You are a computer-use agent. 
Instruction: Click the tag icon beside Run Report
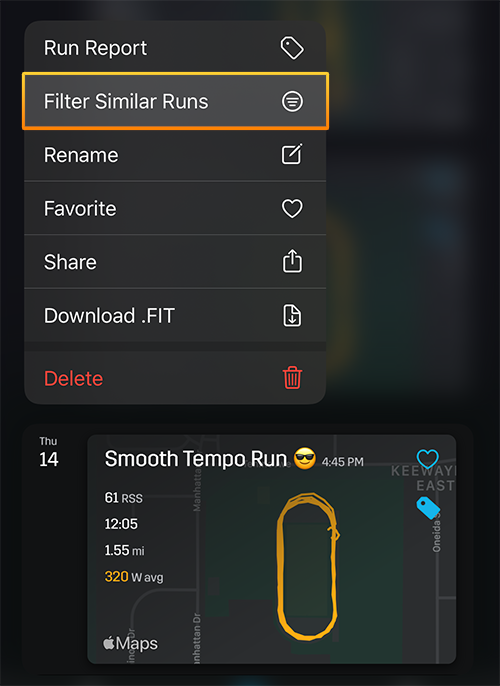[x=292, y=48]
